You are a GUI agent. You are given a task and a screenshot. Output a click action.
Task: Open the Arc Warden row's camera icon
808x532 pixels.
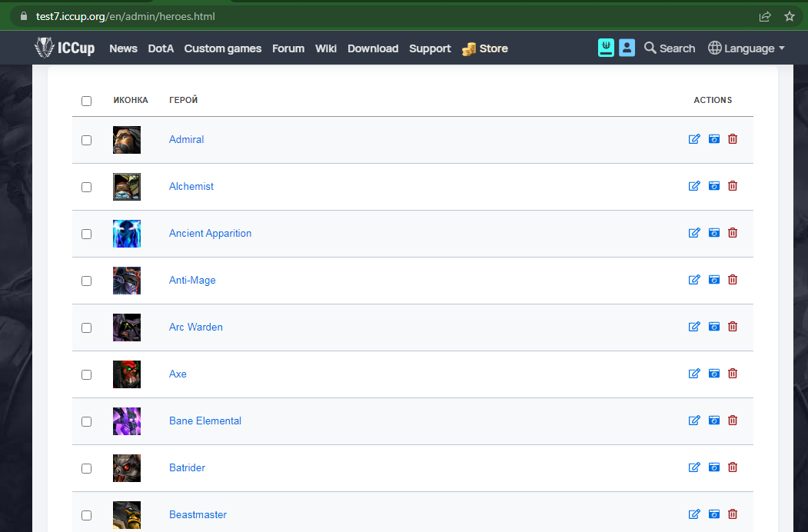(x=713, y=327)
